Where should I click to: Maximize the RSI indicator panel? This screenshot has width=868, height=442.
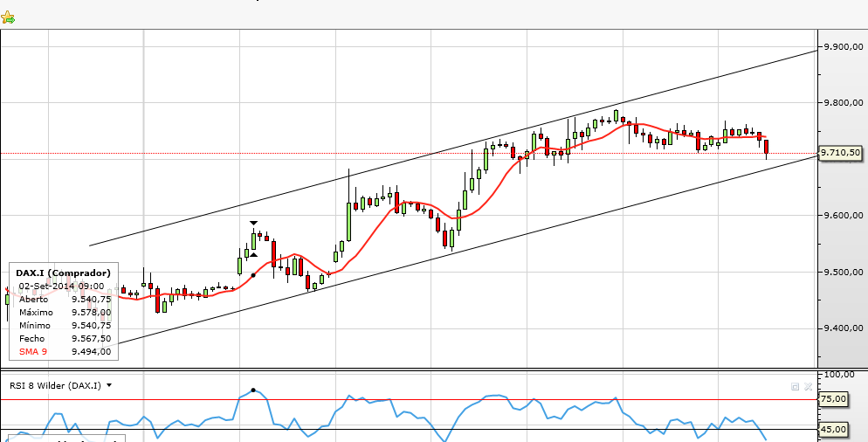click(x=796, y=385)
